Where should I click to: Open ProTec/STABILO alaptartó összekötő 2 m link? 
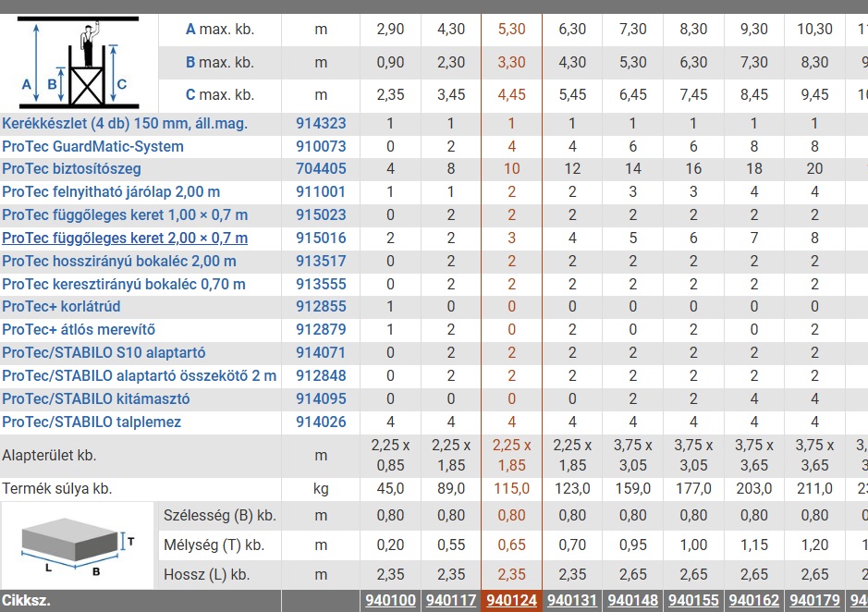point(139,375)
